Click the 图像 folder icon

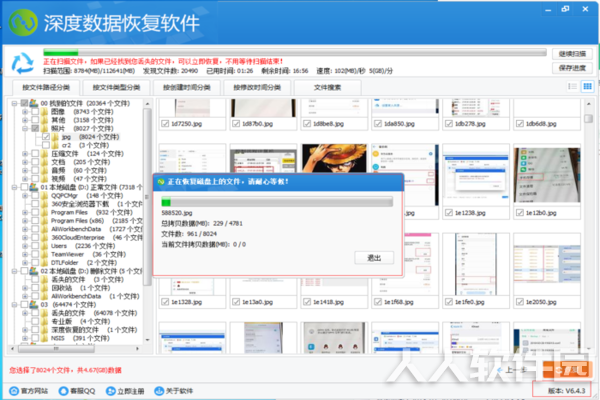[45, 112]
